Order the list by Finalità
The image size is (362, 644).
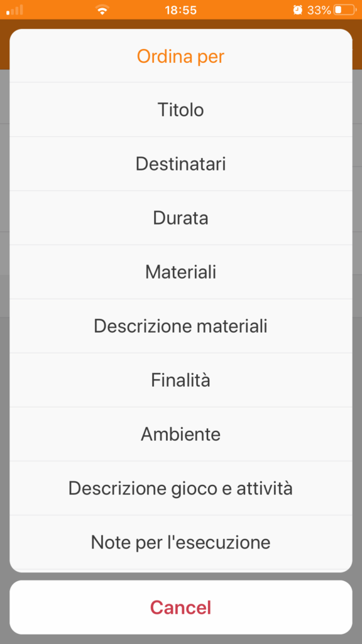tap(180, 380)
